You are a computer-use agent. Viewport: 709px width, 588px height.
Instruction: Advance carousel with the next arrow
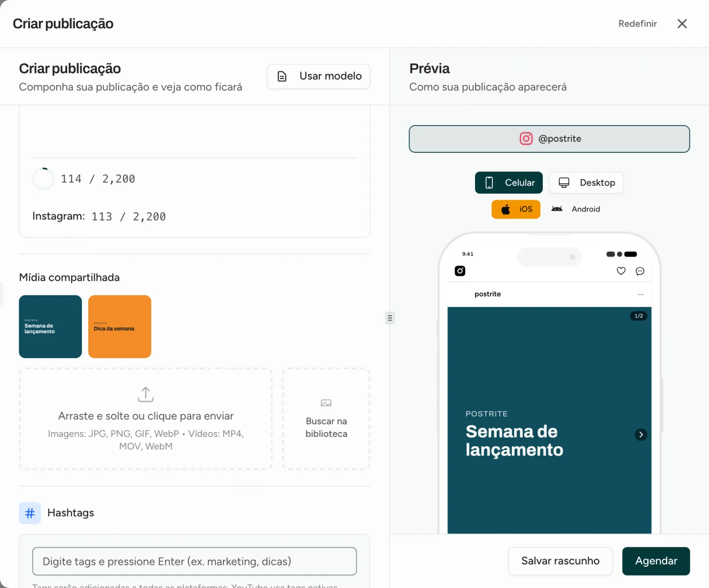[641, 434]
